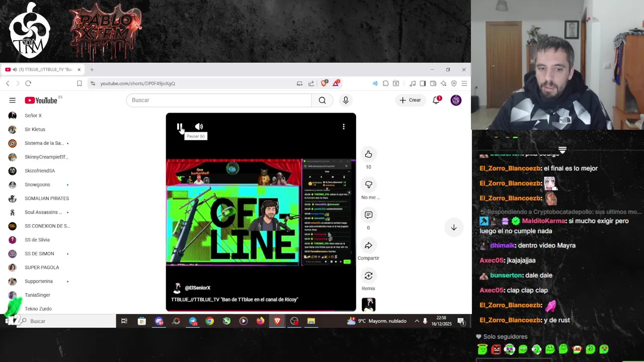This screenshot has height=362, width=644.
Task: Open the Brave Shields lion icon
Action: [324, 83]
